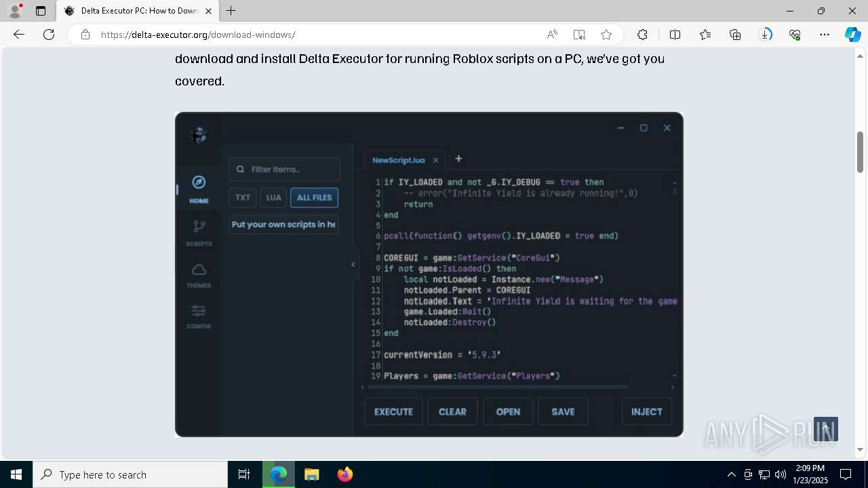Refresh the current page
The image size is (868, 488).
[49, 35]
